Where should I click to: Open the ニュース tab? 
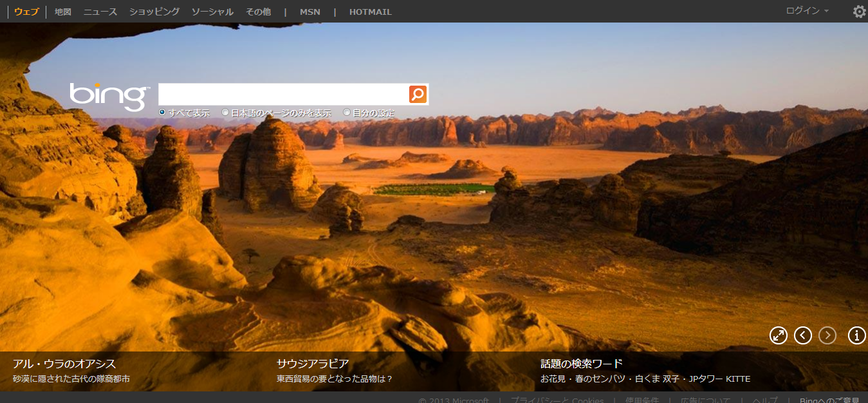[x=100, y=12]
